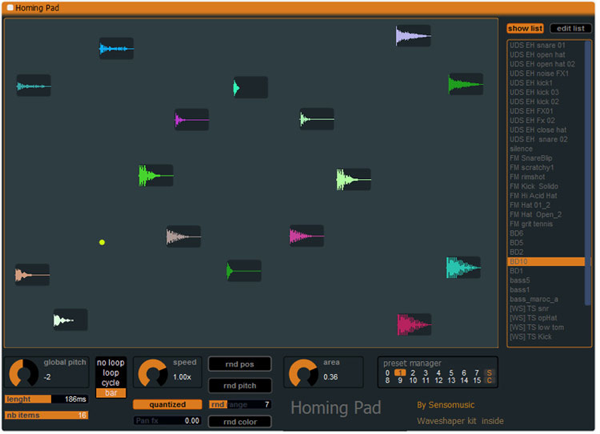Switch to the 'show list' tab
Screen dimensions: 600x434
[525, 28]
